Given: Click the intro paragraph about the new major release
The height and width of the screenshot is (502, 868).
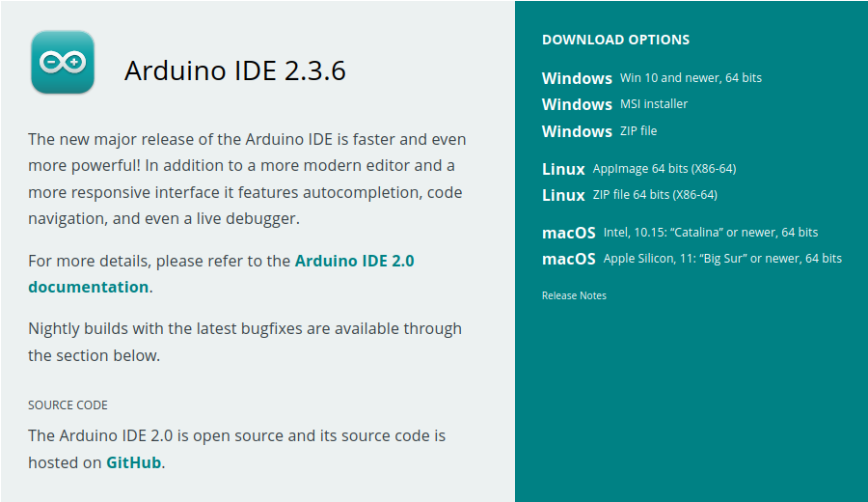Looking at the screenshot, I should [246, 180].
